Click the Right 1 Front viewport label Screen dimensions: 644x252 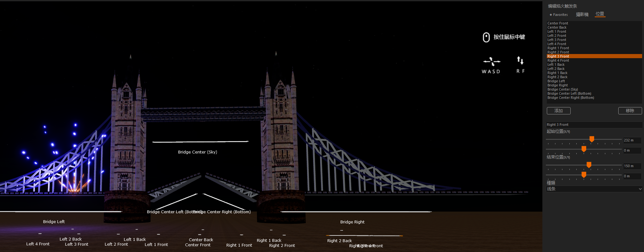click(x=239, y=245)
